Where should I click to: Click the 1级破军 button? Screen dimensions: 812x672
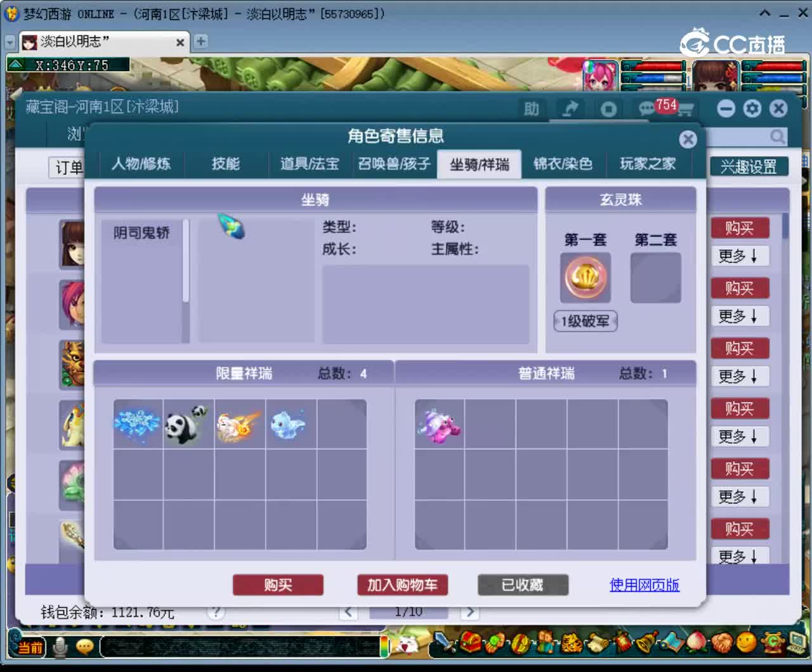click(585, 321)
